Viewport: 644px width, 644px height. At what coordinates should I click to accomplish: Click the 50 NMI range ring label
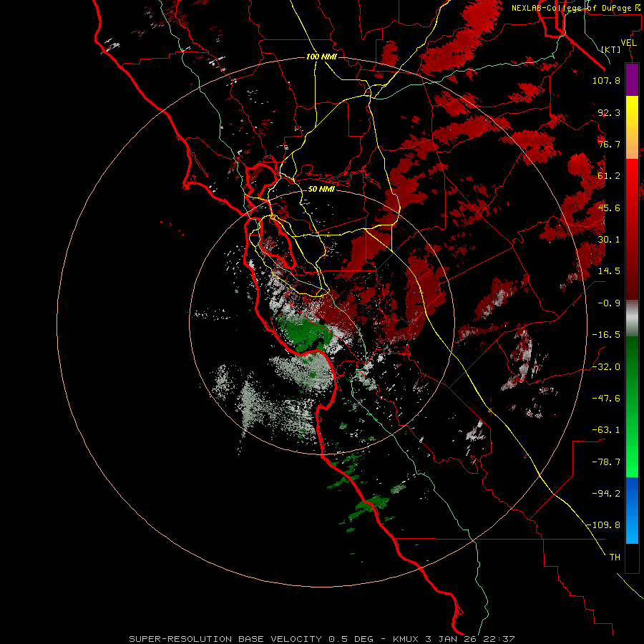click(x=321, y=189)
